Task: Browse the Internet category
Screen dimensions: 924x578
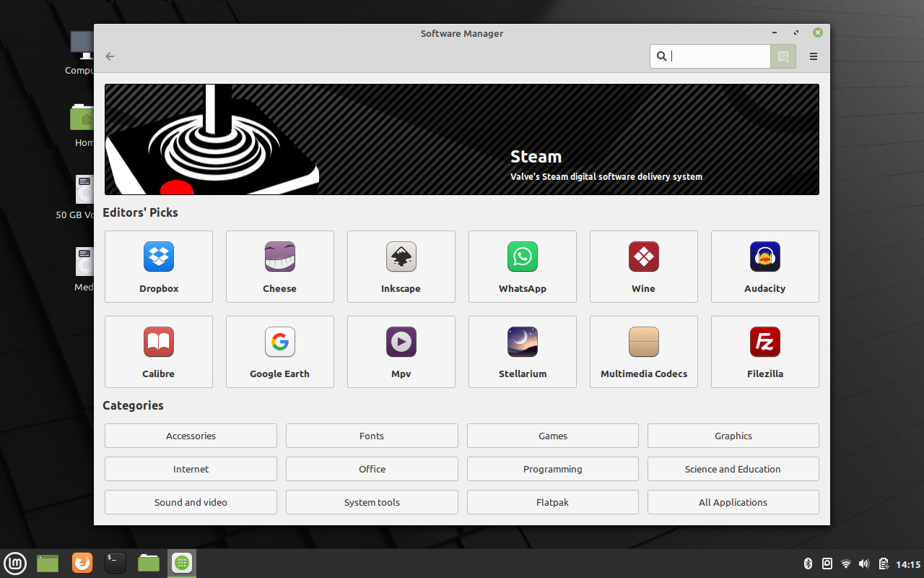Action: tap(191, 469)
